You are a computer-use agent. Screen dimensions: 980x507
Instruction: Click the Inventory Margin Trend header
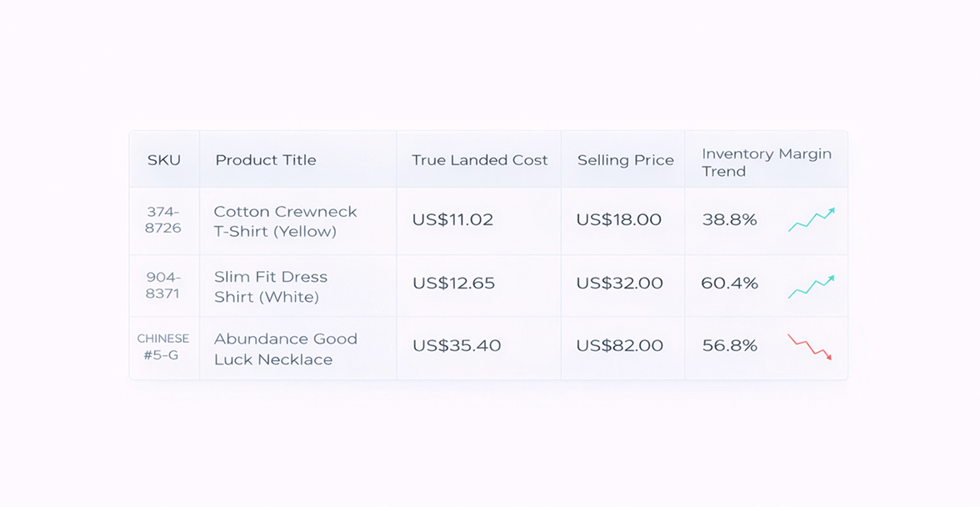click(x=767, y=163)
